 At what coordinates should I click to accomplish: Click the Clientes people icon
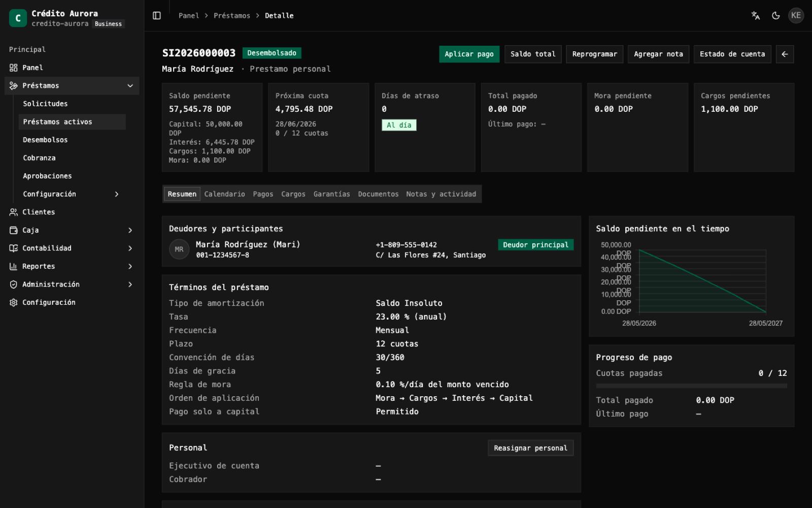(x=14, y=212)
